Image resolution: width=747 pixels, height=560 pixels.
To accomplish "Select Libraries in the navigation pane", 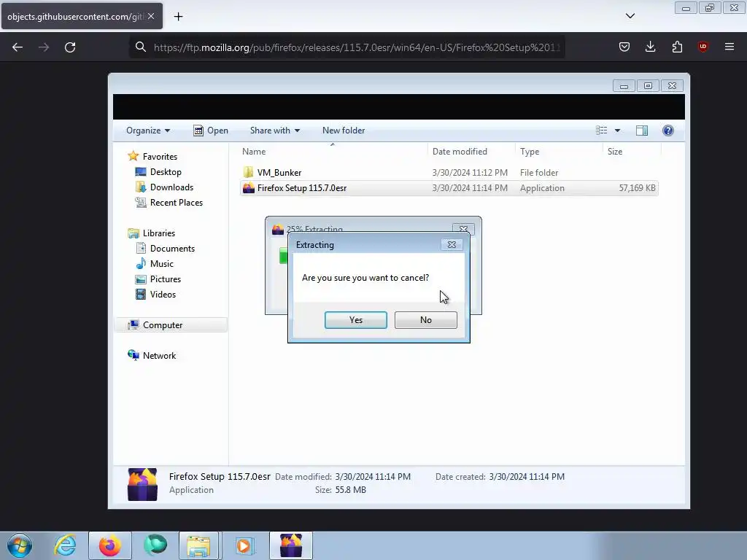I will pos(158,233).
